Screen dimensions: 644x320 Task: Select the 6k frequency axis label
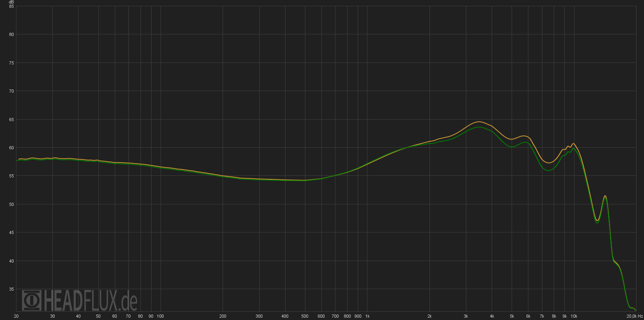[528, 316]
